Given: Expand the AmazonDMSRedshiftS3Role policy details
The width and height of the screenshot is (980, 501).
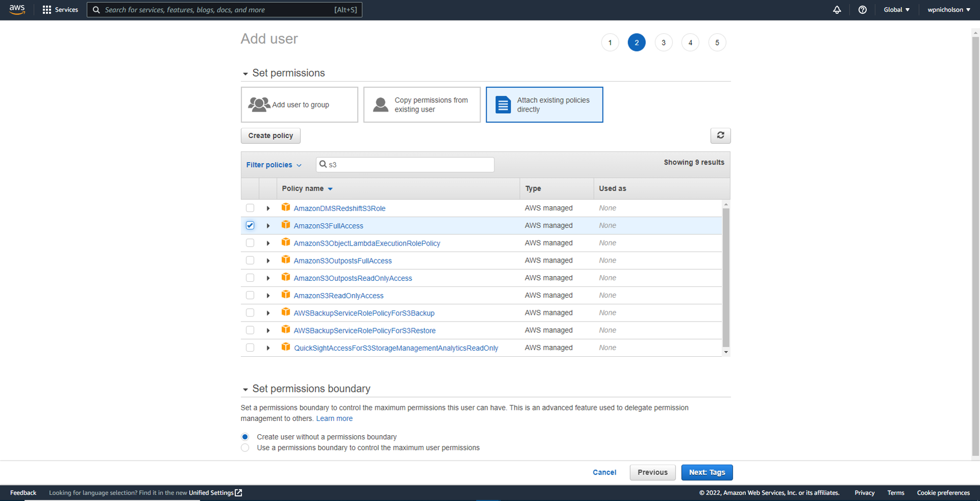Looking at the screenshot, I should tap(268, 208).
